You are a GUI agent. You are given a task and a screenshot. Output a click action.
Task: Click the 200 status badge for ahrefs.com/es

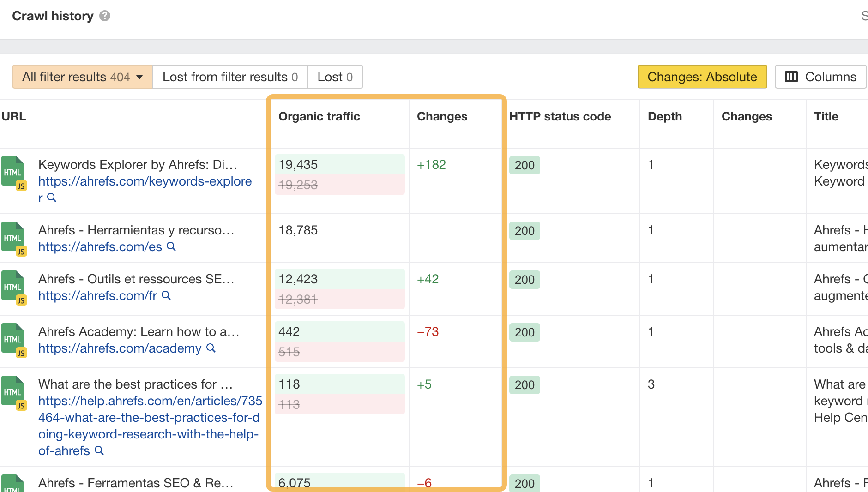(x=524, y=231)
